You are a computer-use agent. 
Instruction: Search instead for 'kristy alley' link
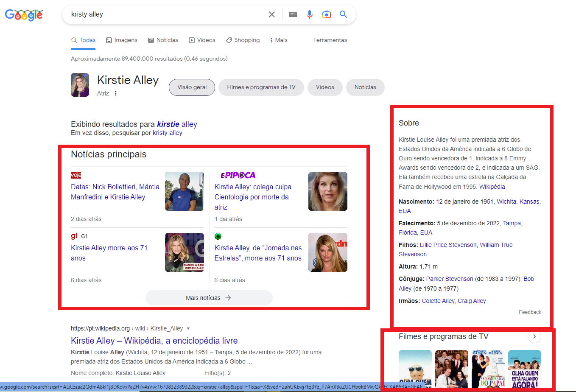click(168, 133)
